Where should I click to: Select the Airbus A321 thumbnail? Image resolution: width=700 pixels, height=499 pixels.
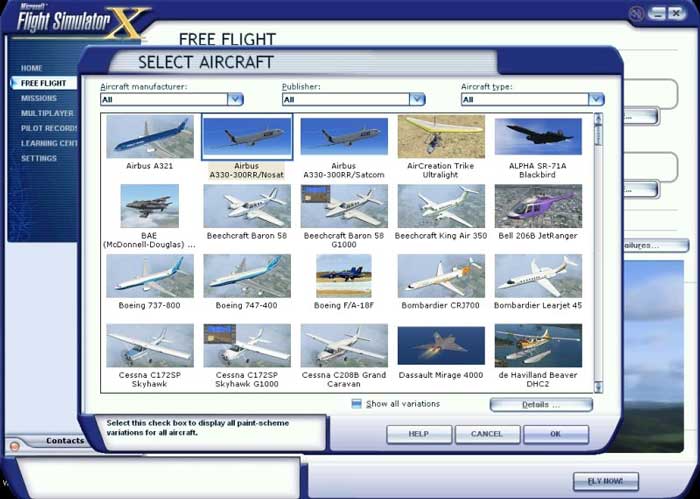coord(150,137)
